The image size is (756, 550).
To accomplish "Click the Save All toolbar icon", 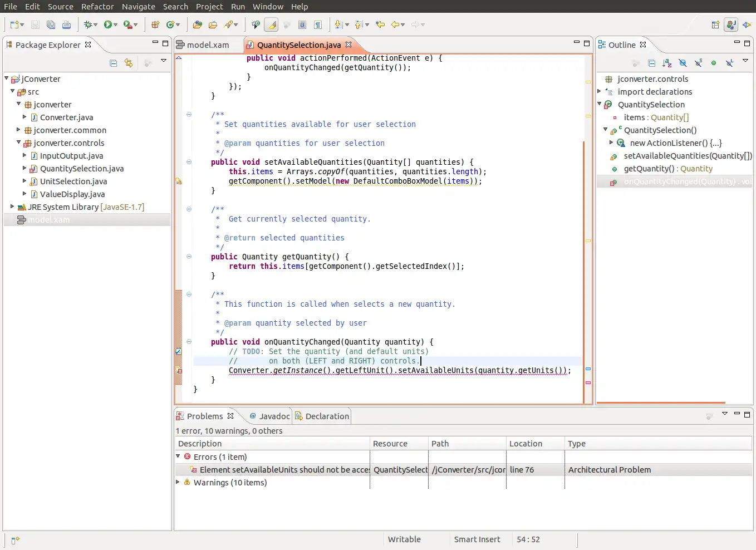I will coord(51,24).
